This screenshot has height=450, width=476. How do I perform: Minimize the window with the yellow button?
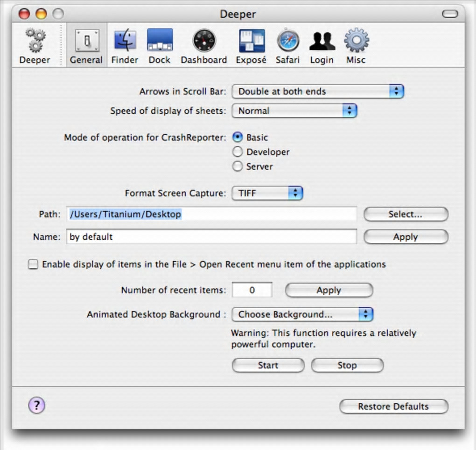pos(41,14)
